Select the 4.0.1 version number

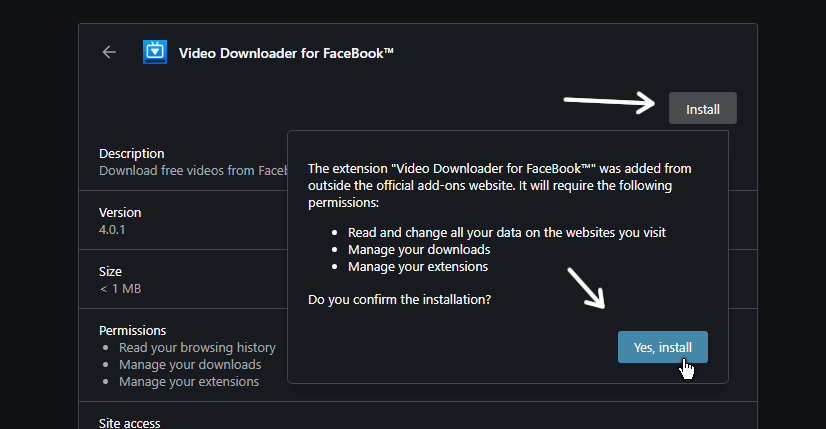(x=112, y=230)
